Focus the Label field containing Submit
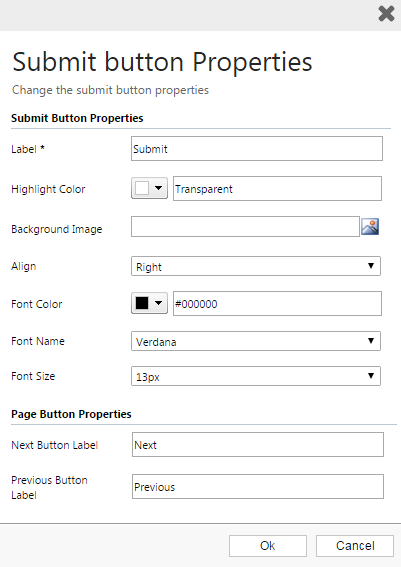Viewport: 401px width, 567px height. (x=257, y=149)
